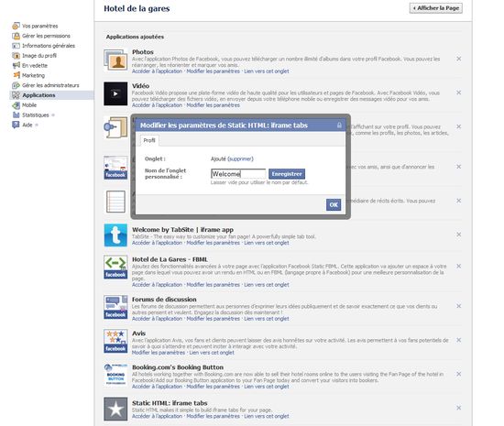Remove Hotel de La Gares FBML with X
504x426 pixels.
point(459,266)
